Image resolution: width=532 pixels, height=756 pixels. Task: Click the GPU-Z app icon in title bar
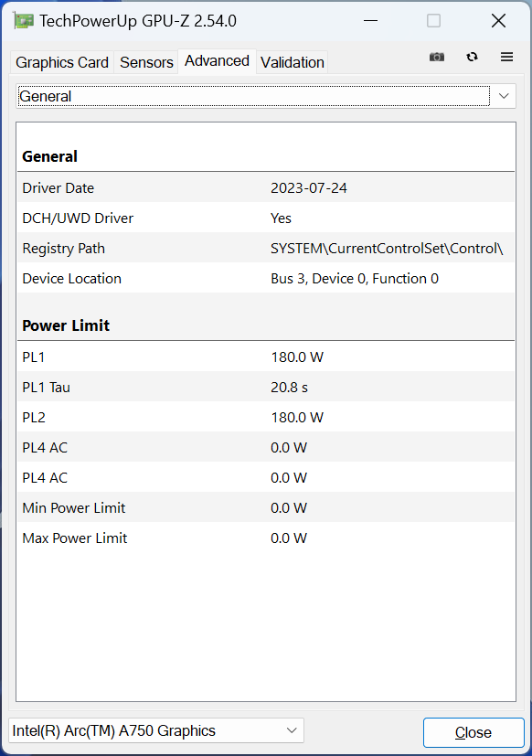pyautogui.click(x=24, y=21)
